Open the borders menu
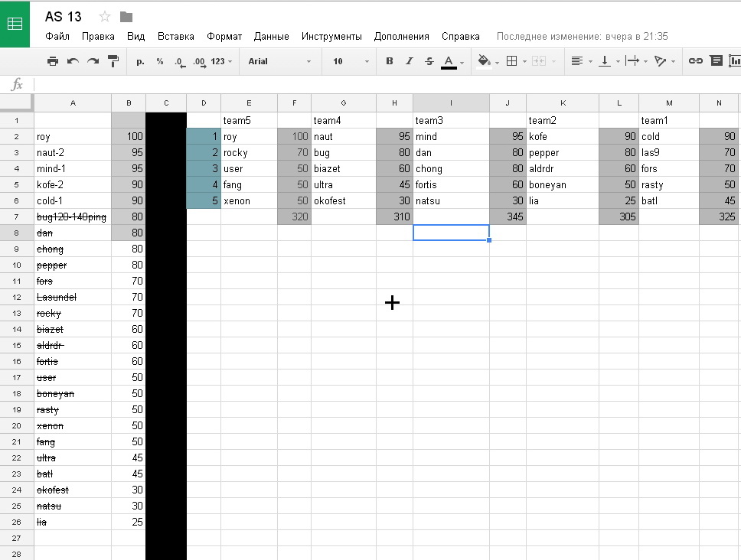Screen dimensions: 741x560 (511, 61)
